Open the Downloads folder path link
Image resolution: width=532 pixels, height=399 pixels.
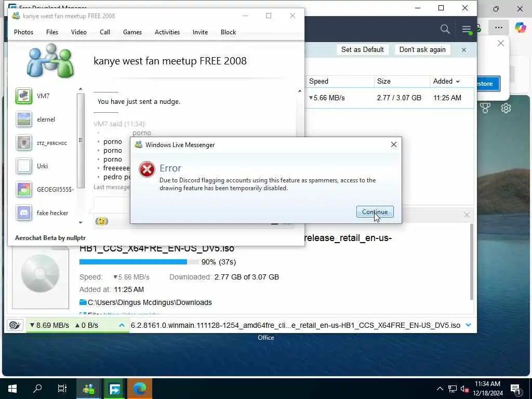pos(150,302)
